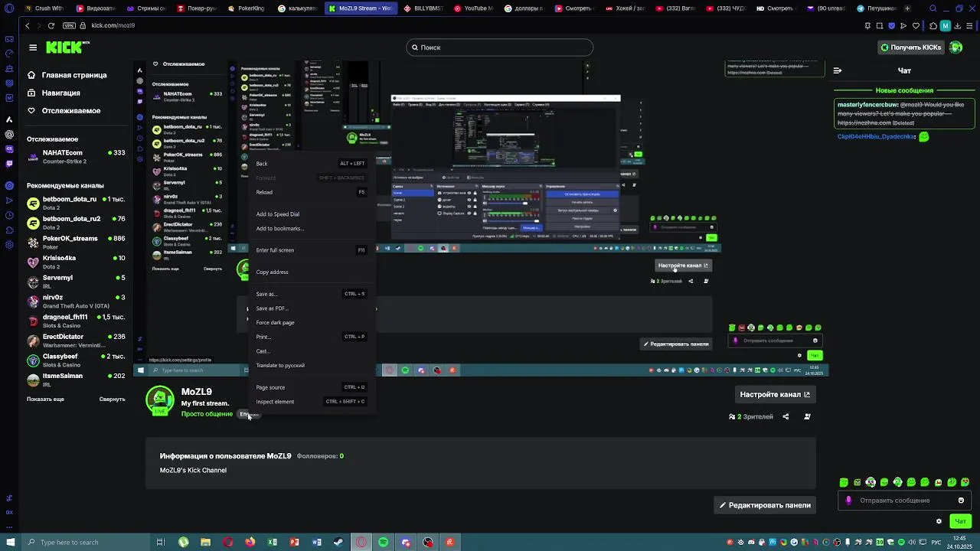This screenshot has width=980, height=551.
Task: Open Firefox from the Windows taskbar
Action: pos(250,542)
